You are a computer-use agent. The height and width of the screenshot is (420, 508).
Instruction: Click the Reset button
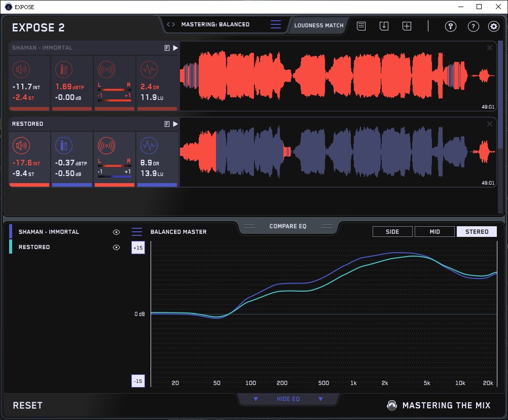point(28,405)
